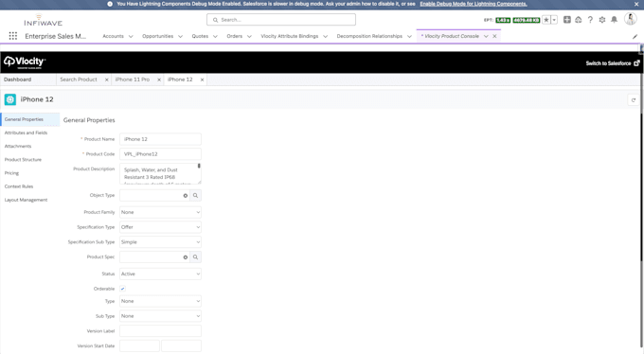This screenshot has height=354, width=644.
Task: Clear the Object Type lookup value
Action: (x=186, y=196)
